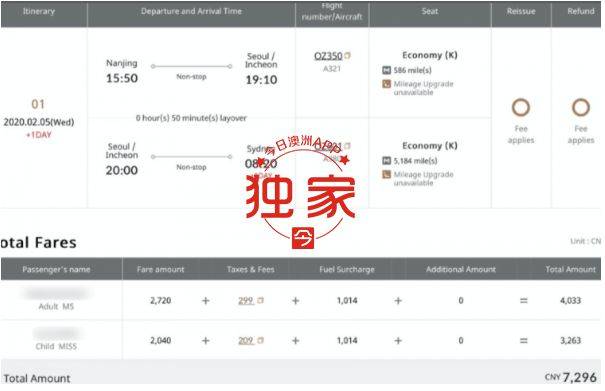Click the itinerary date 2020.02.05(Wed)

tap(39, 122)
